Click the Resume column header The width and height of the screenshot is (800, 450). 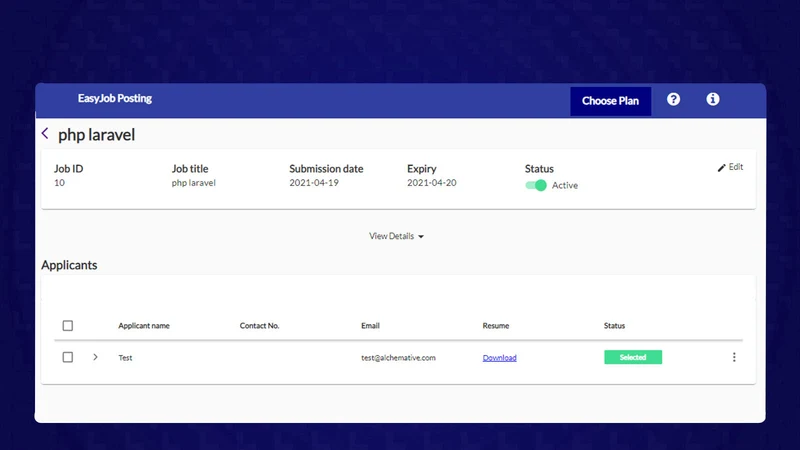[496, 326]
